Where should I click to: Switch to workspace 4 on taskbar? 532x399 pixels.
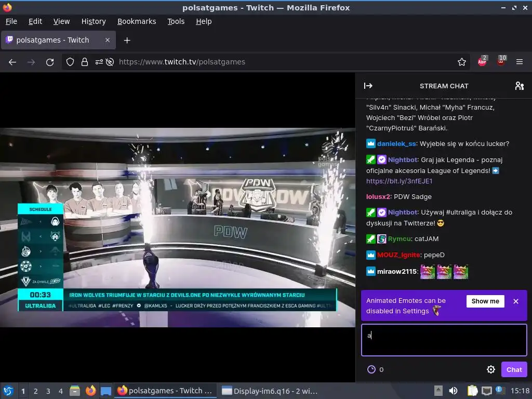tap(61, 391)
